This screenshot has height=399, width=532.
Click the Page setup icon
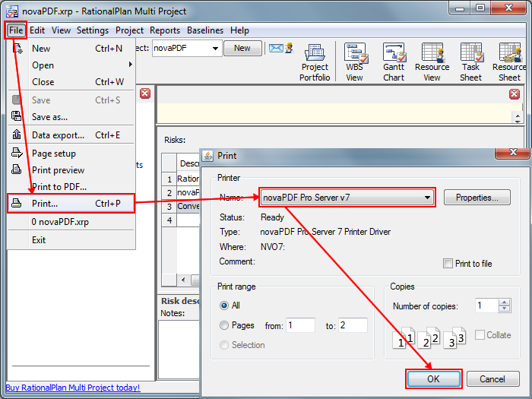[17, 153]
